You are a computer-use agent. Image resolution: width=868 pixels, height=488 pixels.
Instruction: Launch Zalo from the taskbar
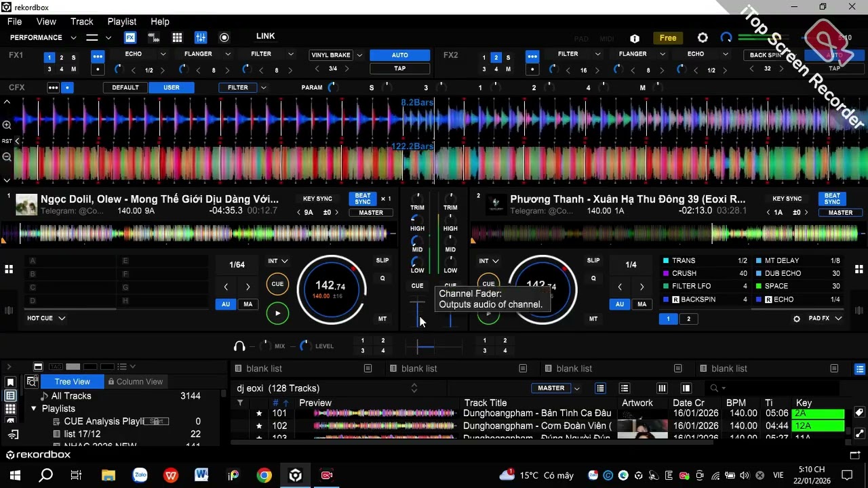click(140, 475)
